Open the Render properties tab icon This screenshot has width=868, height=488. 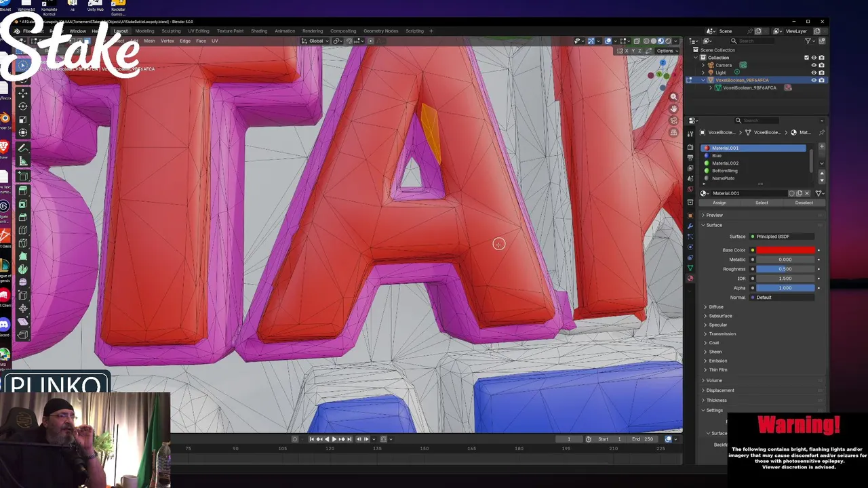pos(690,148)
